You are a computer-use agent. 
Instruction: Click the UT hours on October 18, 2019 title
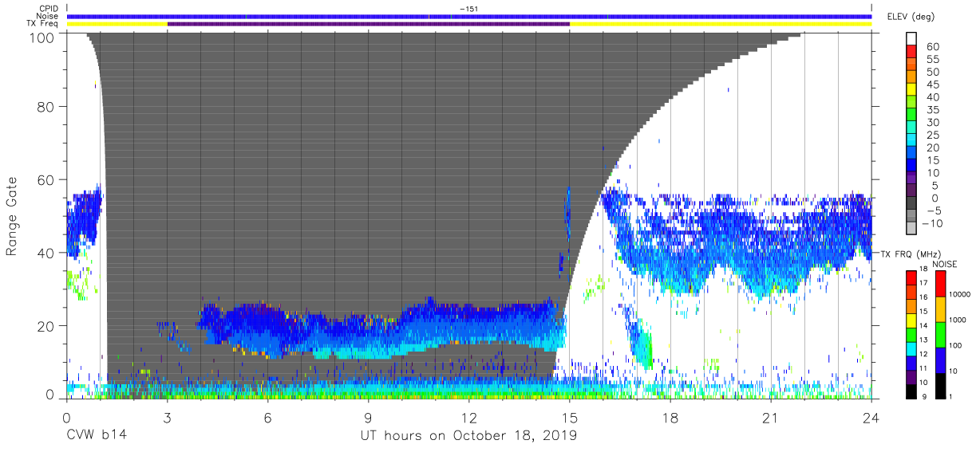point(468,436)
